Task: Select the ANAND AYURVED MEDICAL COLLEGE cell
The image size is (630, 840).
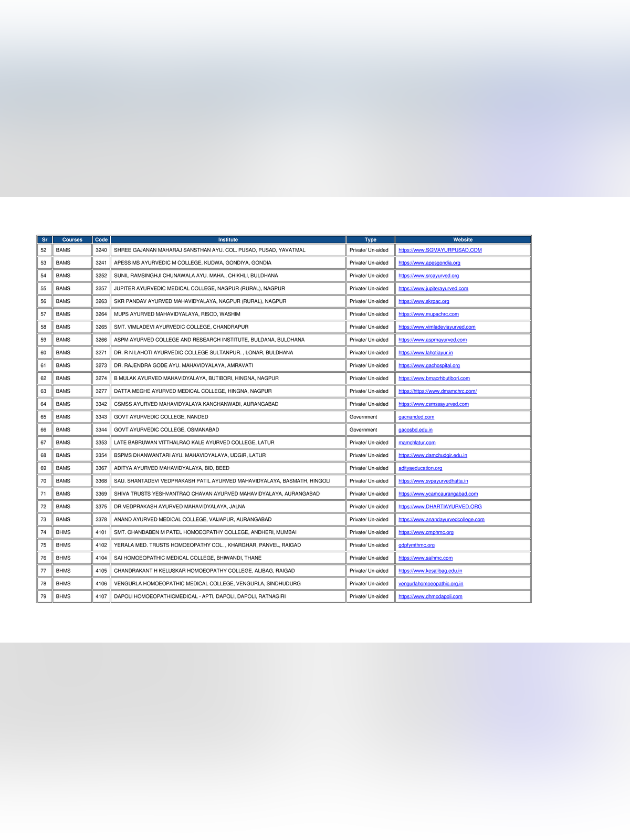Action: coord(228,520)
